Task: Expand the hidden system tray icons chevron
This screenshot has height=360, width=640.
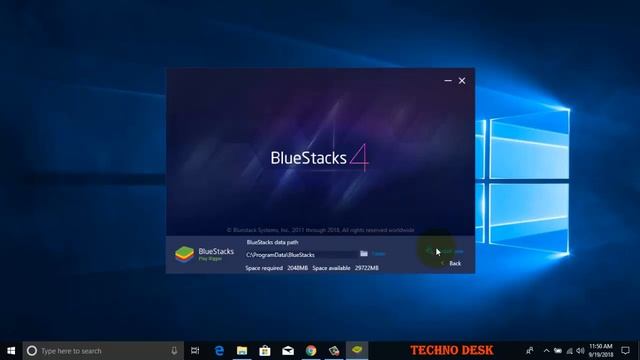Action: (x=547, y=351)
